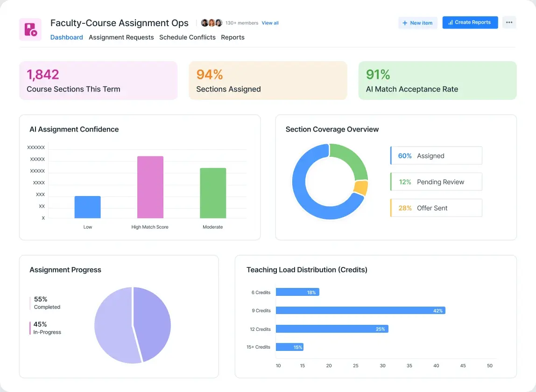This screenshot has width=536, height=392.
Task: Click the AI Match Acceptance Rate card
Action: tap(437, 81)
